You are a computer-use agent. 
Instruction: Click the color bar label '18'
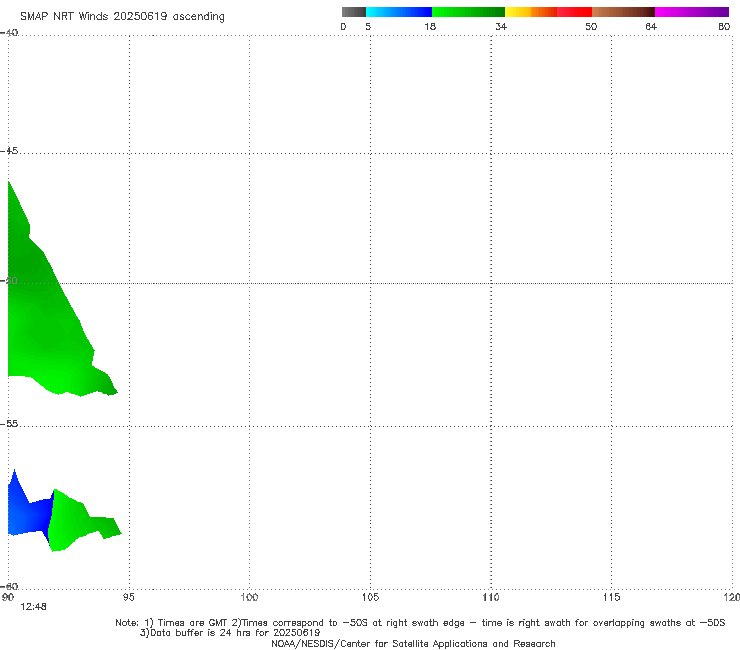tap(430, 26)
